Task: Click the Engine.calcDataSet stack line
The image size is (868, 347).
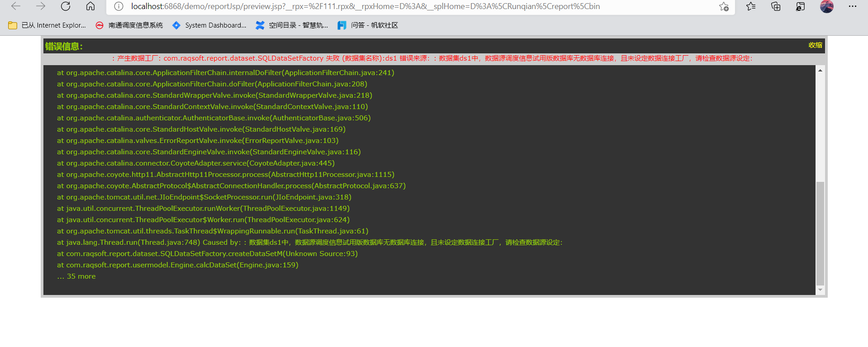Action: click(178, 265)
